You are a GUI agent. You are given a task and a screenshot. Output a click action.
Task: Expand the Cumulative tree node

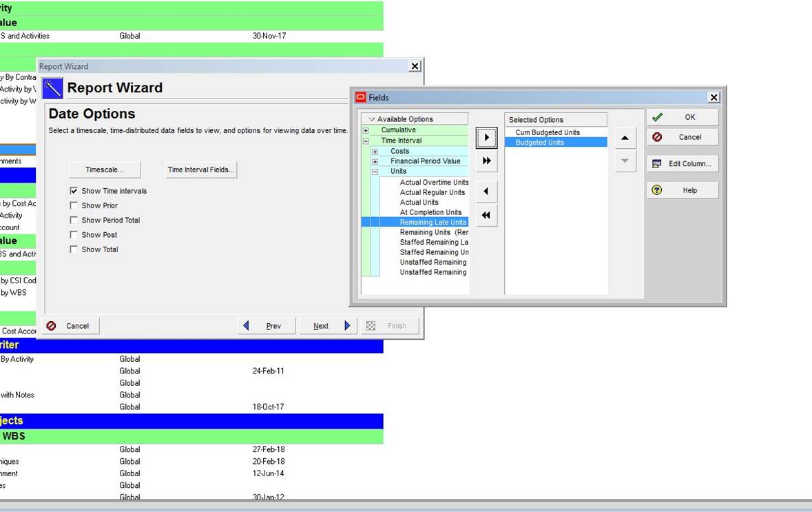(x=366, y=131)
